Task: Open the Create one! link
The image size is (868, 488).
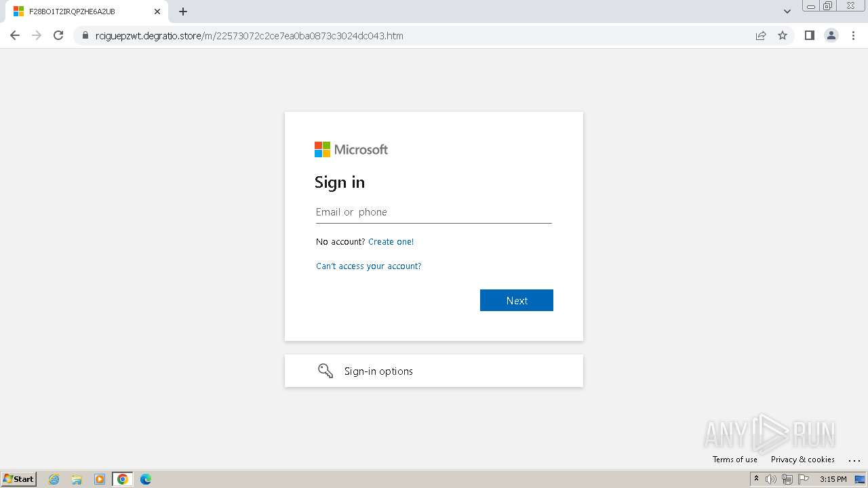Action: coord(391,241)
